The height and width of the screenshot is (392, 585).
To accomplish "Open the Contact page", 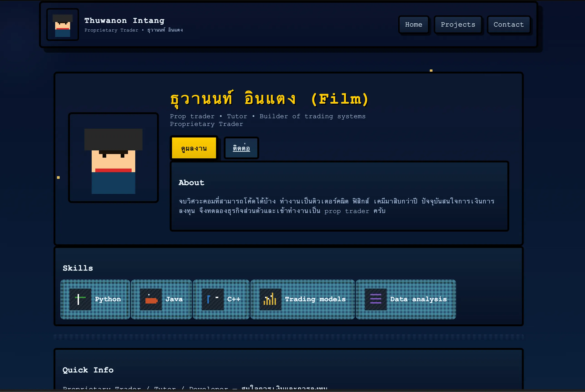I will click(x=509, y=24).
